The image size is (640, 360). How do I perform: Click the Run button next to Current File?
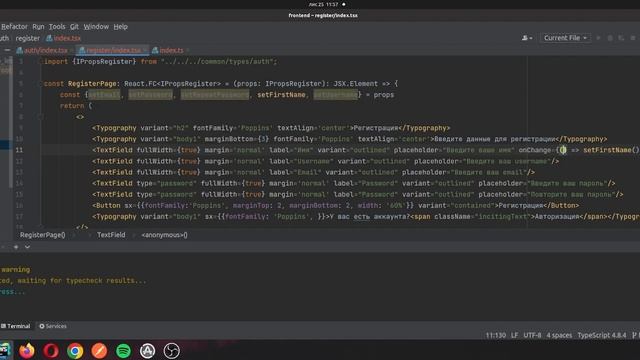598,38
